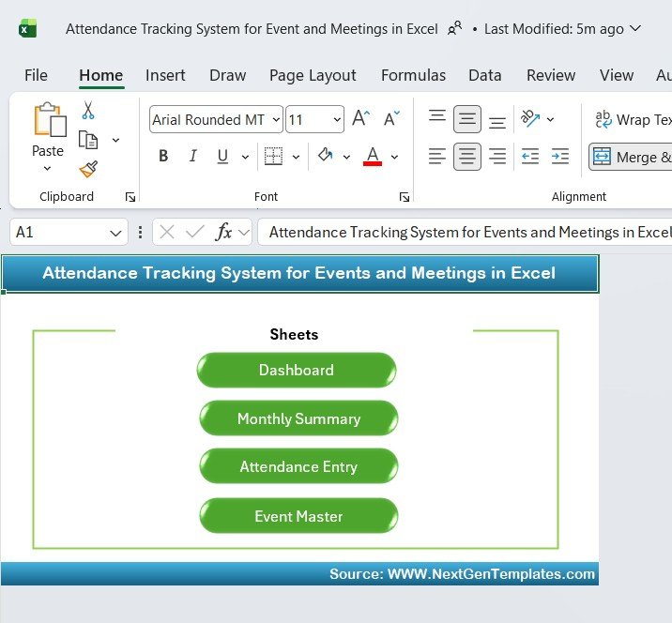The image size is (672, 623).
Task: Click the green Dashboard button
Action: pyautogui.click(x=297, y=370)
